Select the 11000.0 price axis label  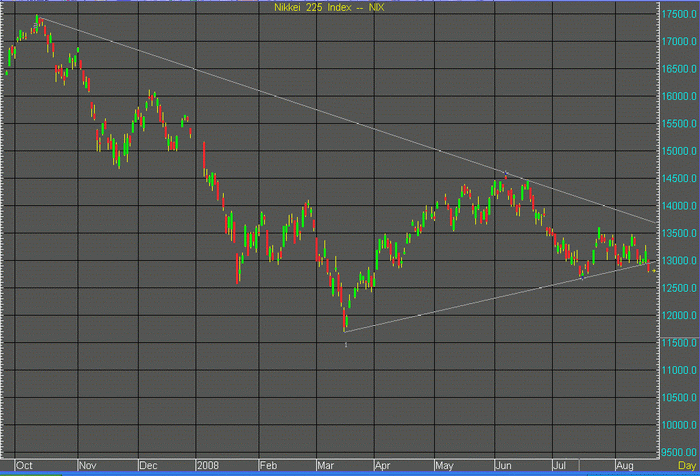pyautogui.click(x=679, y=371)
